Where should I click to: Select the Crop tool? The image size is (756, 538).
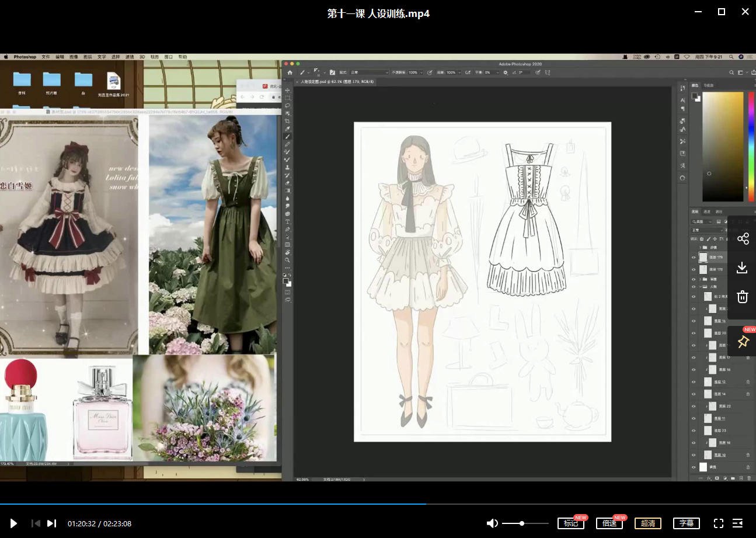[x=288, y=121]
